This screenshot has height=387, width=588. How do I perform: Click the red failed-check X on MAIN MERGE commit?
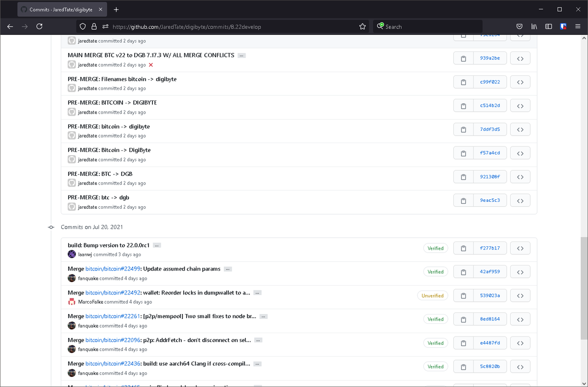pyautogui.click(x=151, y=65)
